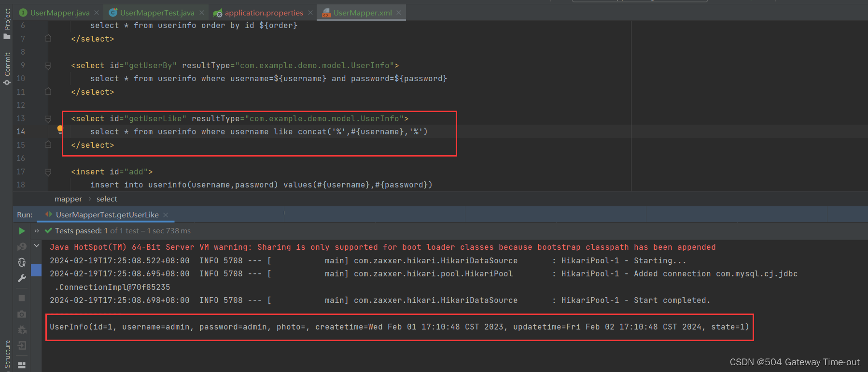Close the application.properties tab
Viewport: 868px width, 372px height.
[x=310, y=13]
